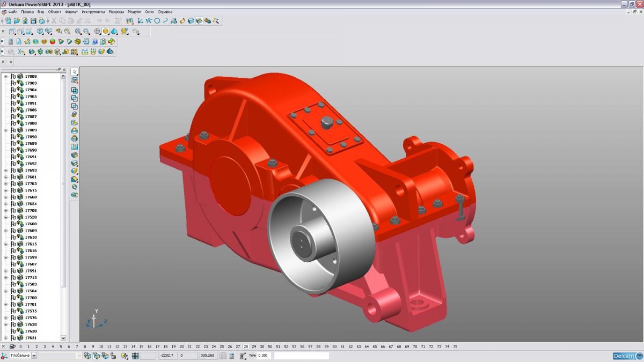Toggle the flag on item 17903
Image resolution: width=644 pixels, height=362 pixels.
13,83
